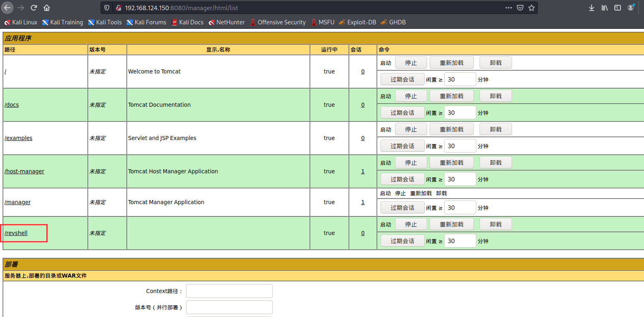The image size is (644, 317).
Task: Open the /manager application link
Action: 17,202
